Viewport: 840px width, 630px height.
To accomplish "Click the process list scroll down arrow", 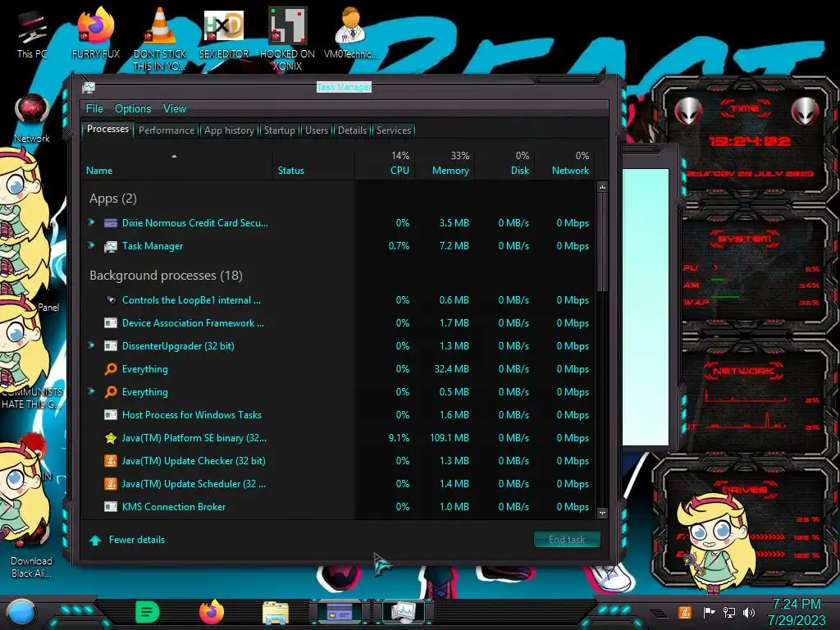I will point(602,514).
